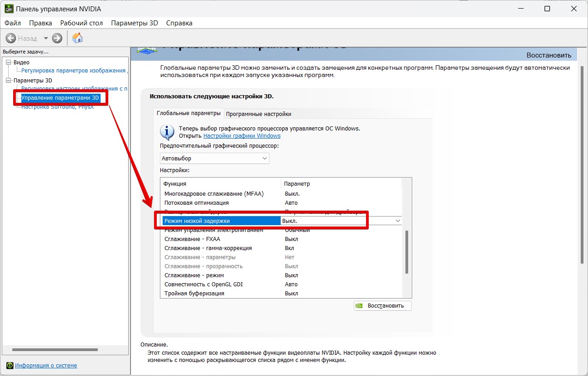Click the NVIDIA title bar icon

(9, 9)
